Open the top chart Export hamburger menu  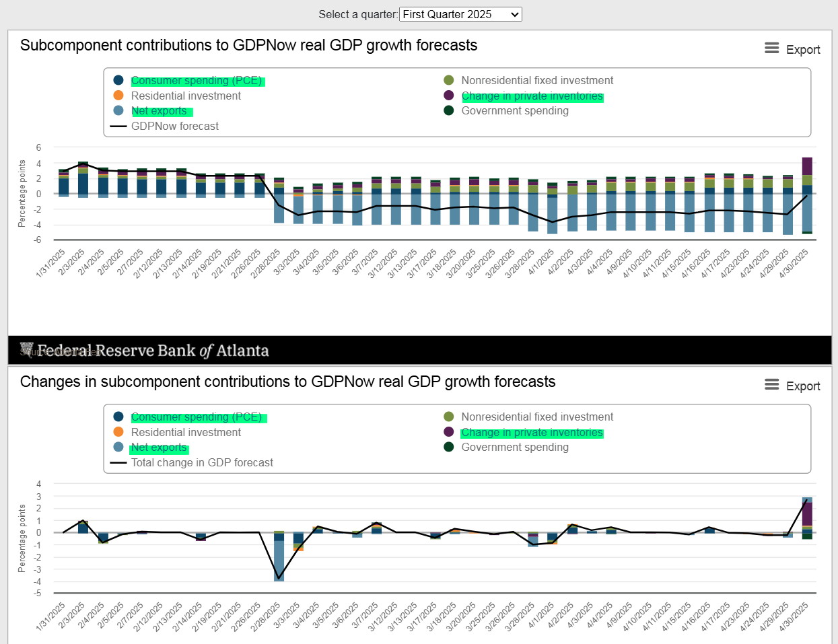(771, 48)
